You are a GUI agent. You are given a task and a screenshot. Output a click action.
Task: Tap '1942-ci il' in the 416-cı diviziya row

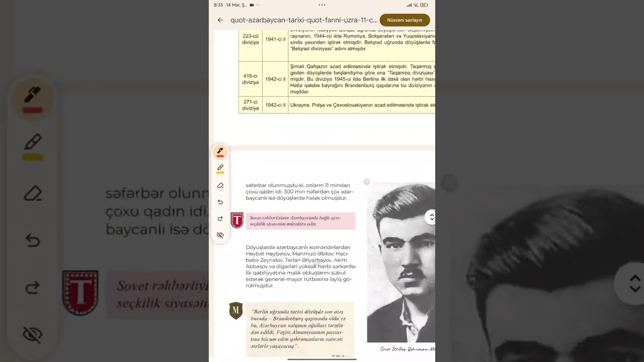pos(275,79)
